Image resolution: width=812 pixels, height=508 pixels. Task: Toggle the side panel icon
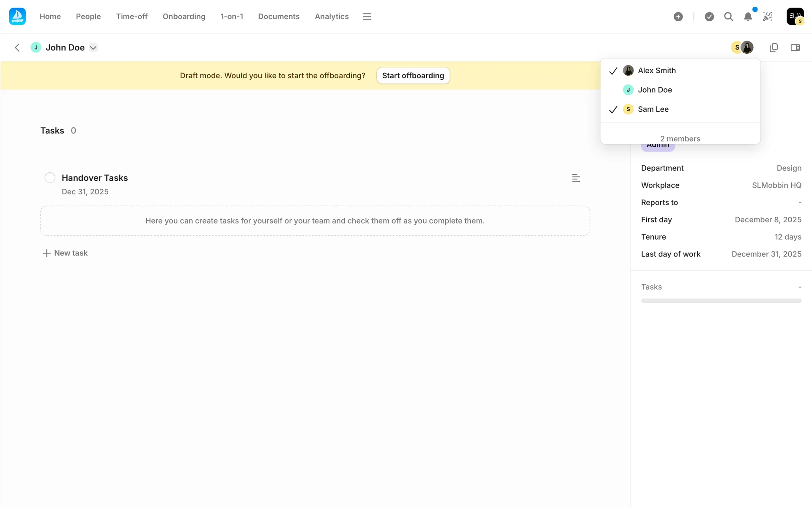point(795,47)
